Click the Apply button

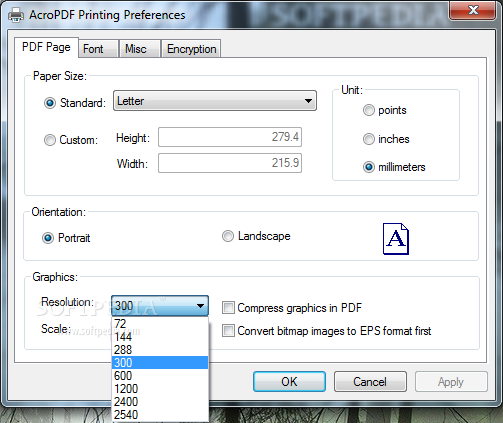[x=451, y=382]
